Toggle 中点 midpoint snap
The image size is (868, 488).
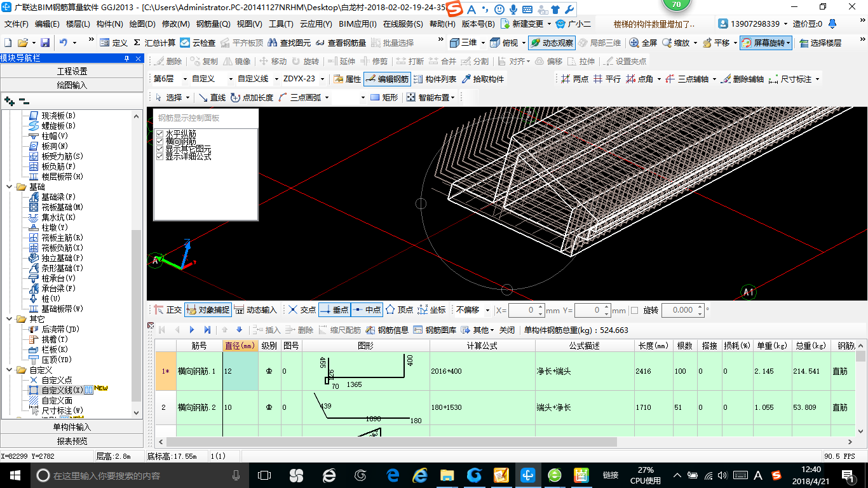(367, 310)
